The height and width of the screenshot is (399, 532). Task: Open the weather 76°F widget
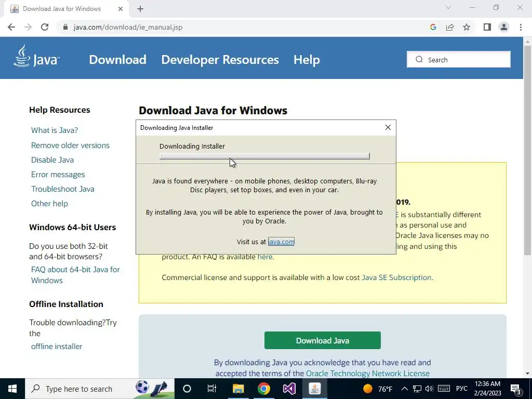click(x=378, y=389)
